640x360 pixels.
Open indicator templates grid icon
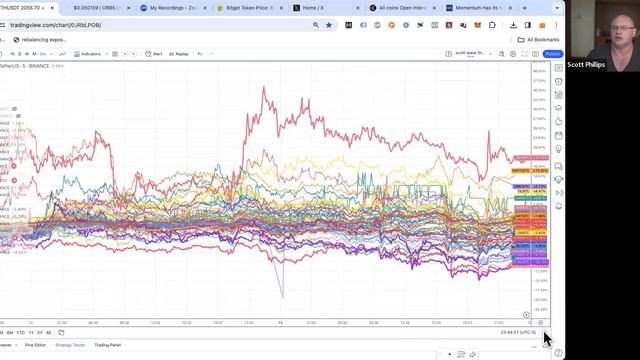(x=115, y=54)
